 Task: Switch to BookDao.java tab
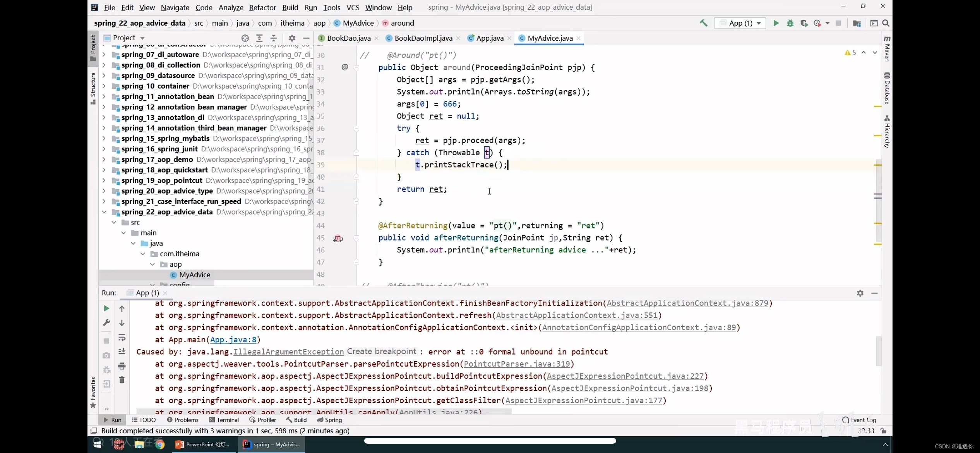pos(348,38)
